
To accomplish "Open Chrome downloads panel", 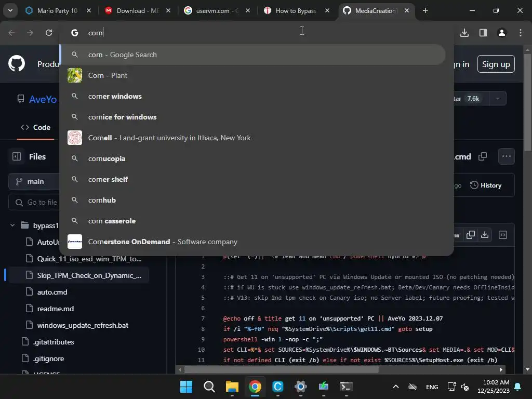I will (464, 33).
